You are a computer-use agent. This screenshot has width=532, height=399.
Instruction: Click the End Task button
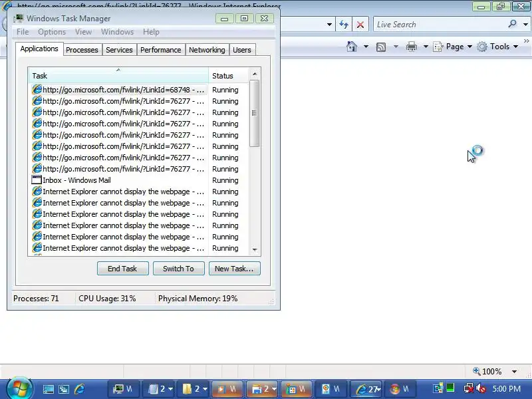pos(123,269)
